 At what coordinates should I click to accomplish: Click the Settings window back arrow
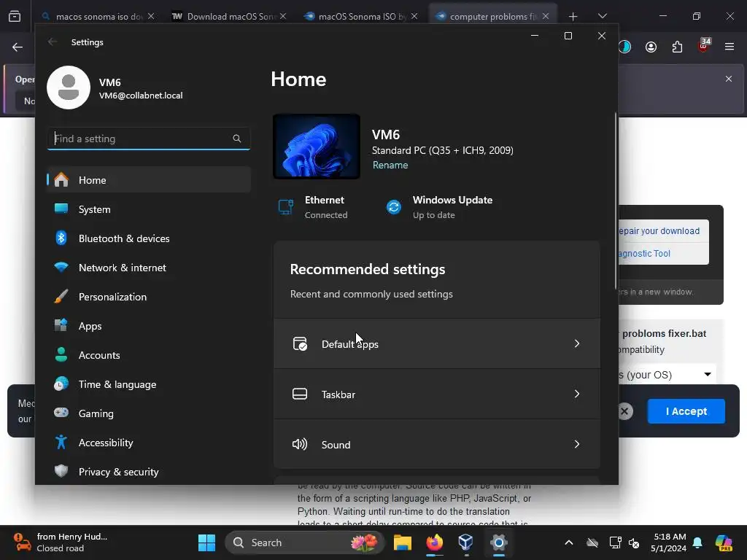coord(53,42)
